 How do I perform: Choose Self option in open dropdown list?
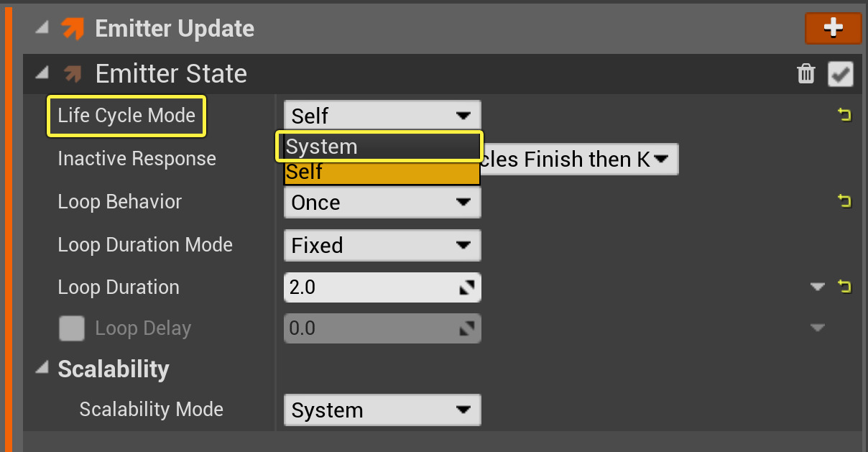point(380,172)
